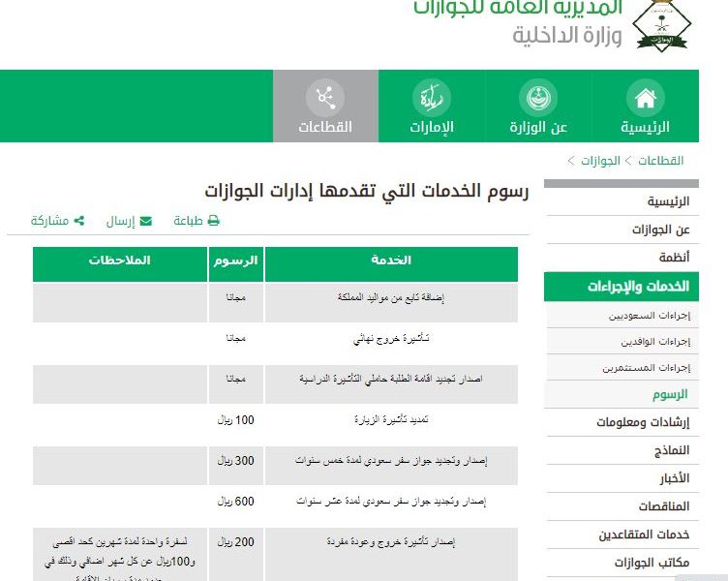Open sidebar item المناقصات

point(622,506)
